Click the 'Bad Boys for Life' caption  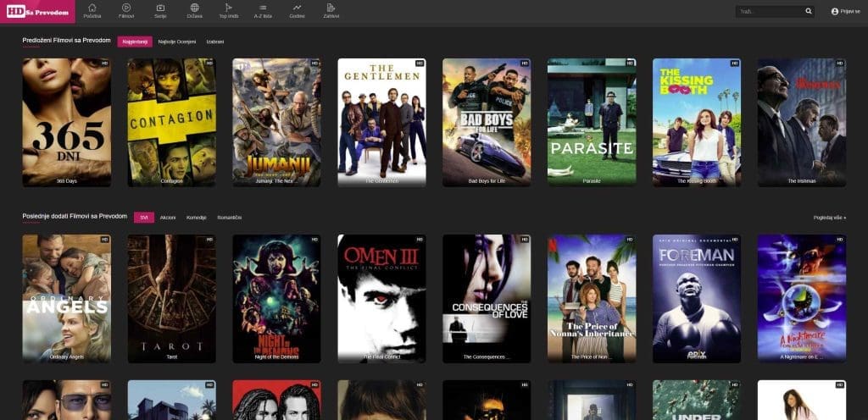[x=487, y=180]
